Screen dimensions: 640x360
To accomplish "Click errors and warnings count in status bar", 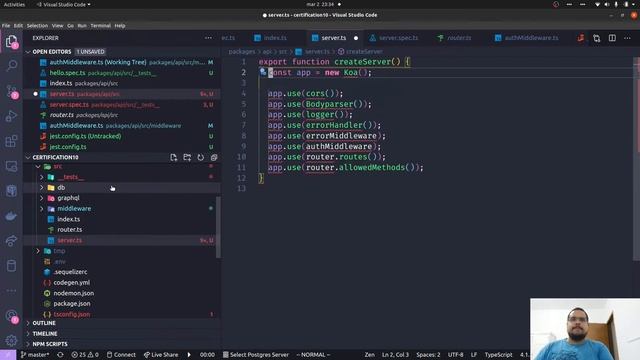I will pyautogui.click(x=85, y=355).
